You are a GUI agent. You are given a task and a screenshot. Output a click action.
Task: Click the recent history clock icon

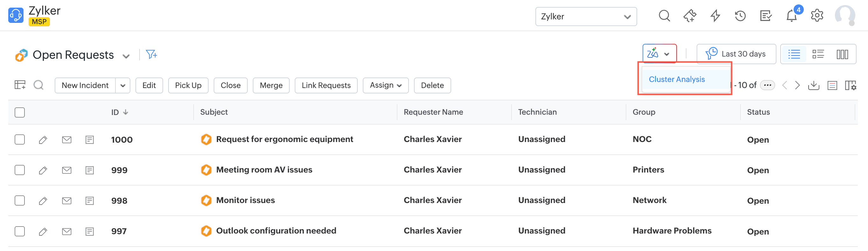740,16
